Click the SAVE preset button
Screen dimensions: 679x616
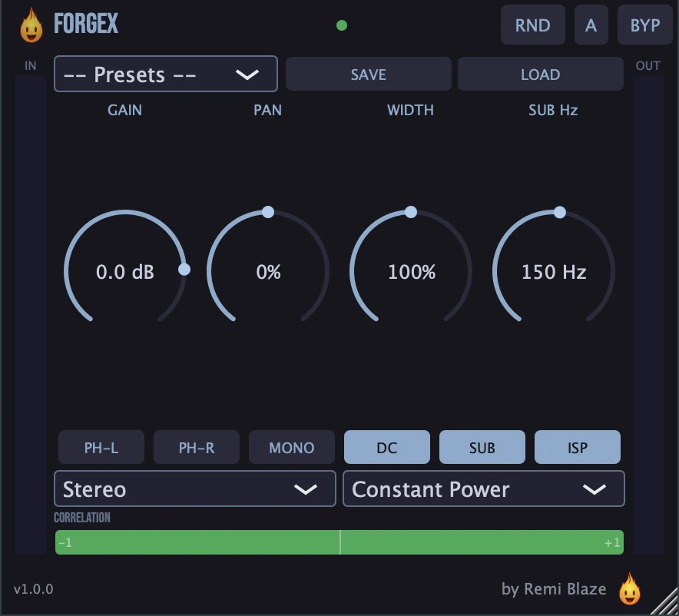tap(369, 74)
